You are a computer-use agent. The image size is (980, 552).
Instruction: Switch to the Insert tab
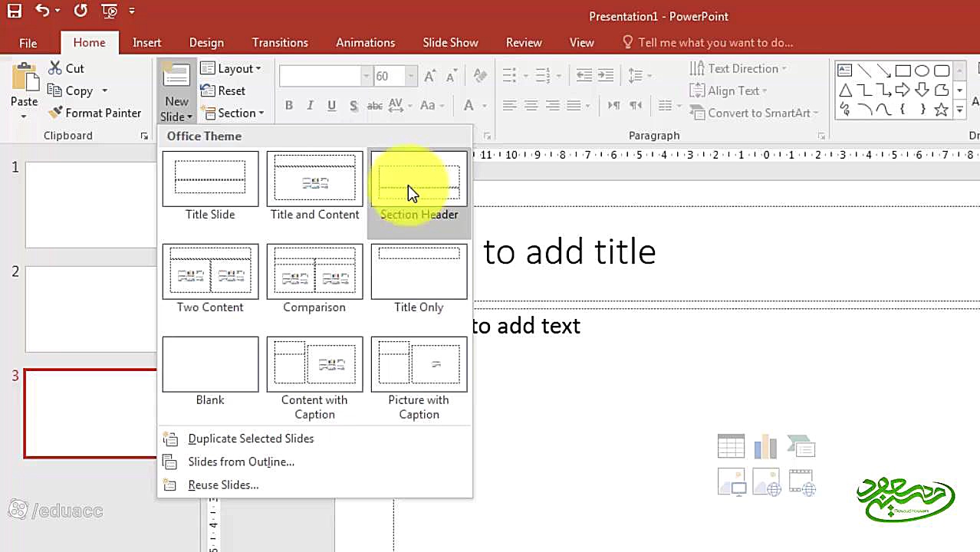pyautogui.click(x=146, y=43)
